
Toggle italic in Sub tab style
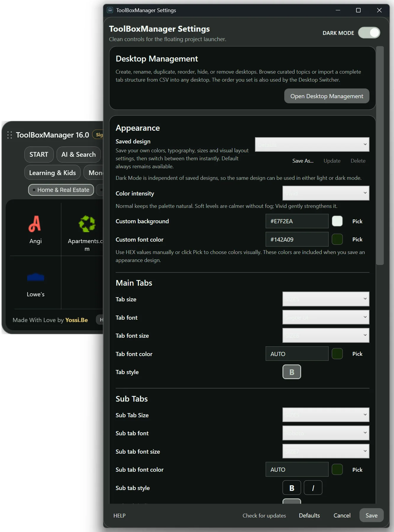(x=313, y=488)
